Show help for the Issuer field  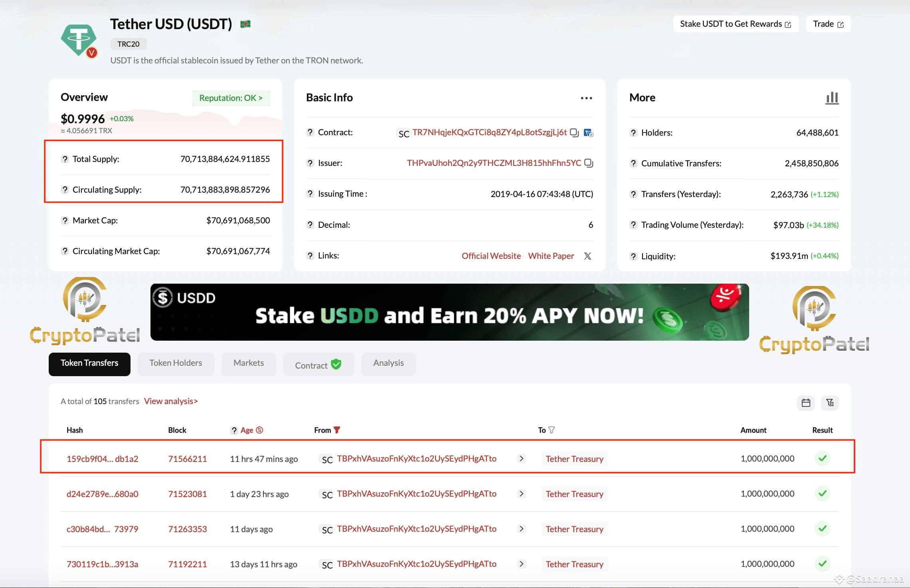(x=310, y=163)
